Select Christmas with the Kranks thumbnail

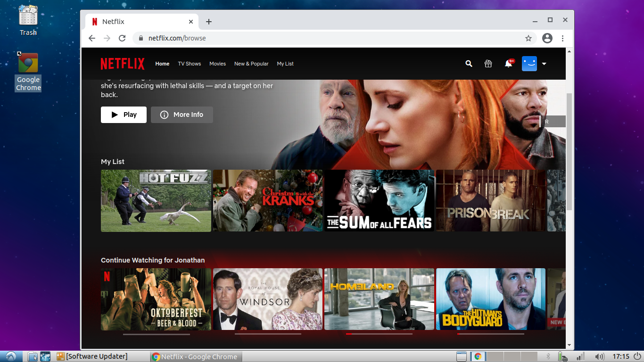point(268,201)
